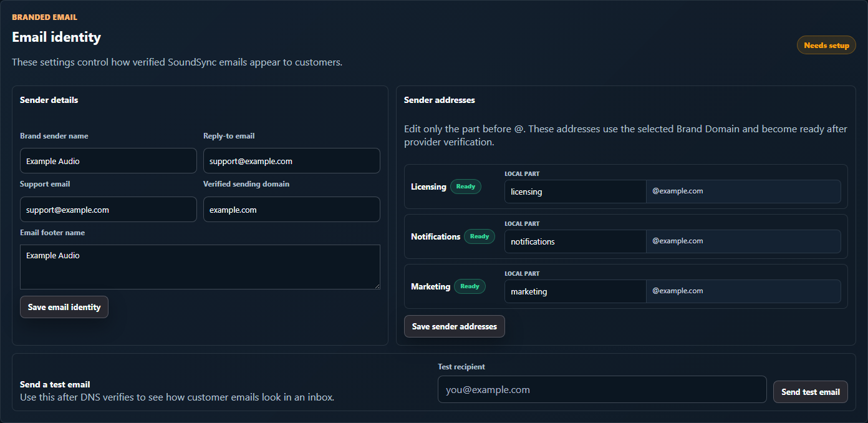
Task: Click the Marketing Ready badge
Action: click(470, 286)
